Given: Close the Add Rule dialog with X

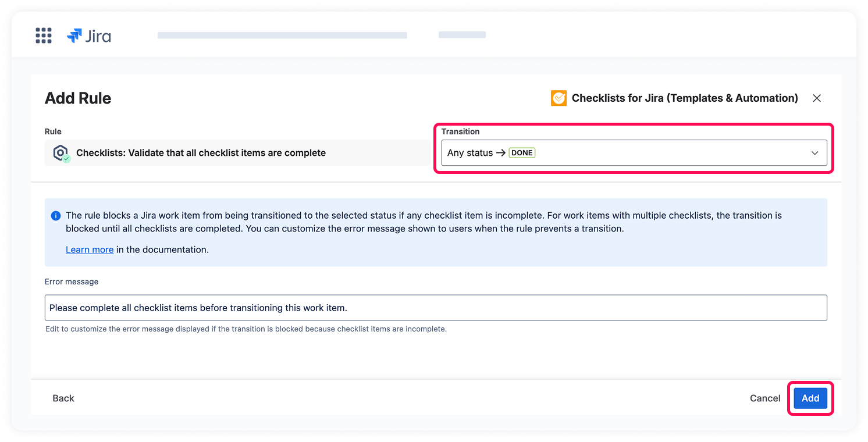Looking at the screenshot, I should point(817,98).
